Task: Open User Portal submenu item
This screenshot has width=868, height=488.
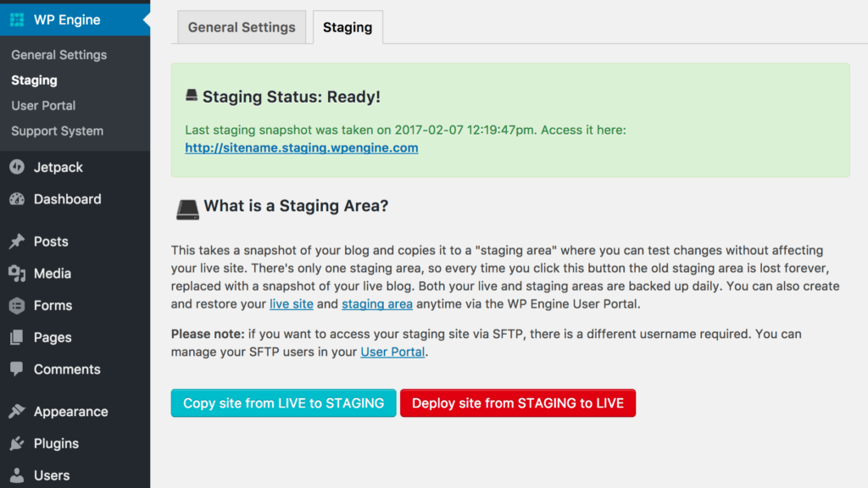Action: [43, 106]
